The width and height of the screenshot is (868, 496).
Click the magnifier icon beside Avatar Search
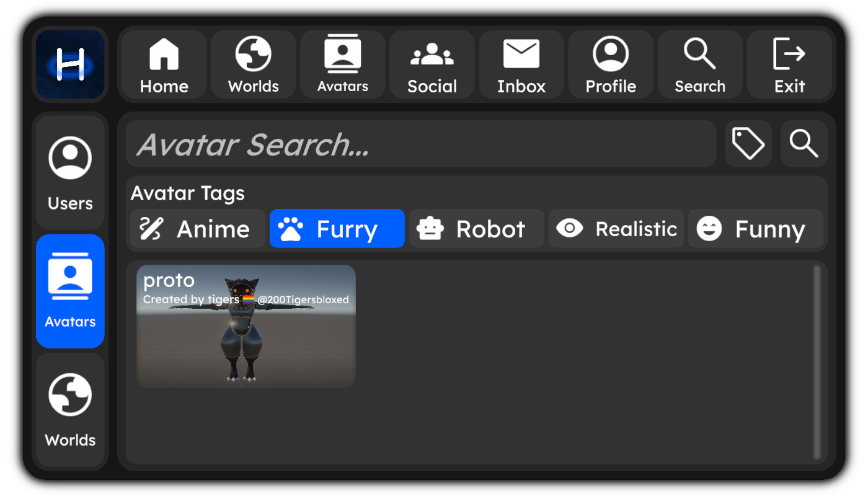click(x=804, y=144)
